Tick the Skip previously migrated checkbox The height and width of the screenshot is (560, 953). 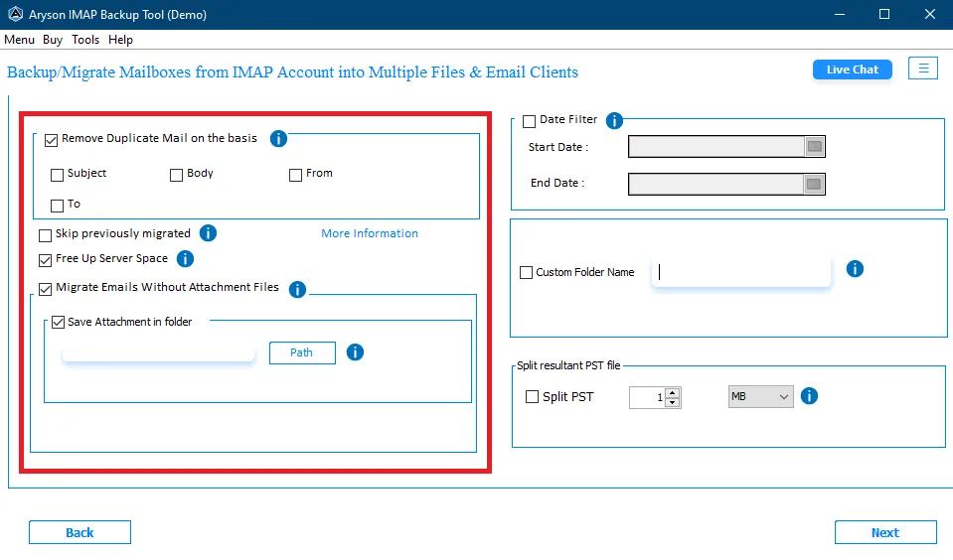click(45, 235)
